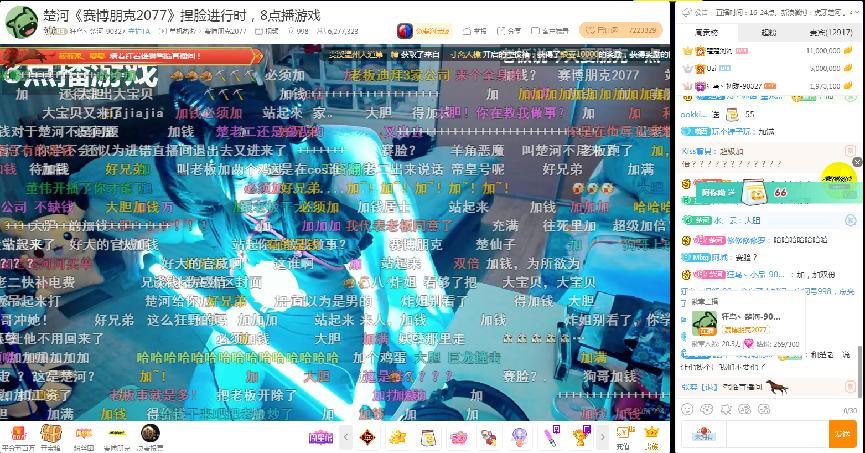Select Uzi row in ranking list
Screen dimensions: 865x453
pos(768,68)
